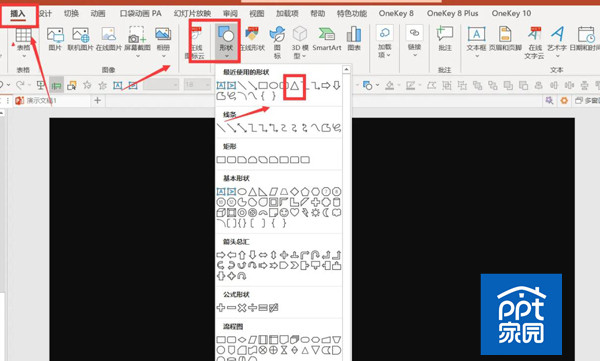Open the OneKey 10 tab

[511, 13]
